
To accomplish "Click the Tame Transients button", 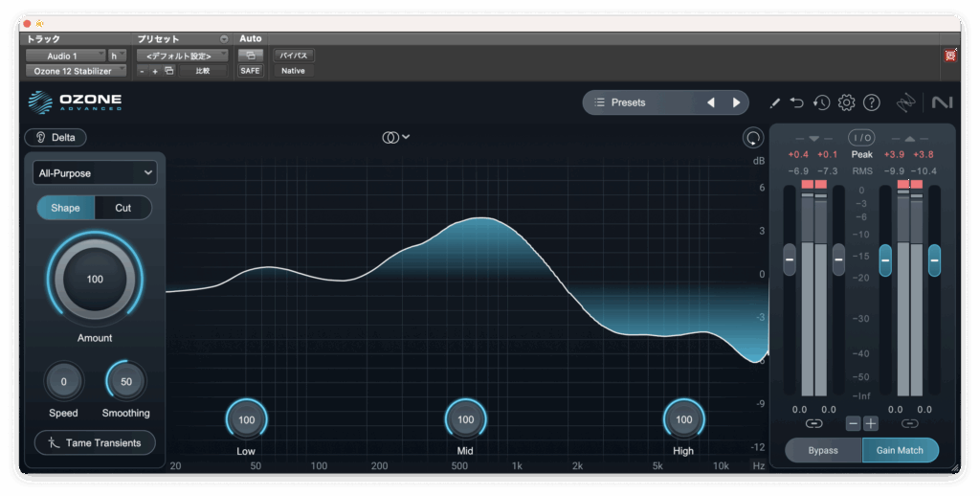I will pos(95,442).
